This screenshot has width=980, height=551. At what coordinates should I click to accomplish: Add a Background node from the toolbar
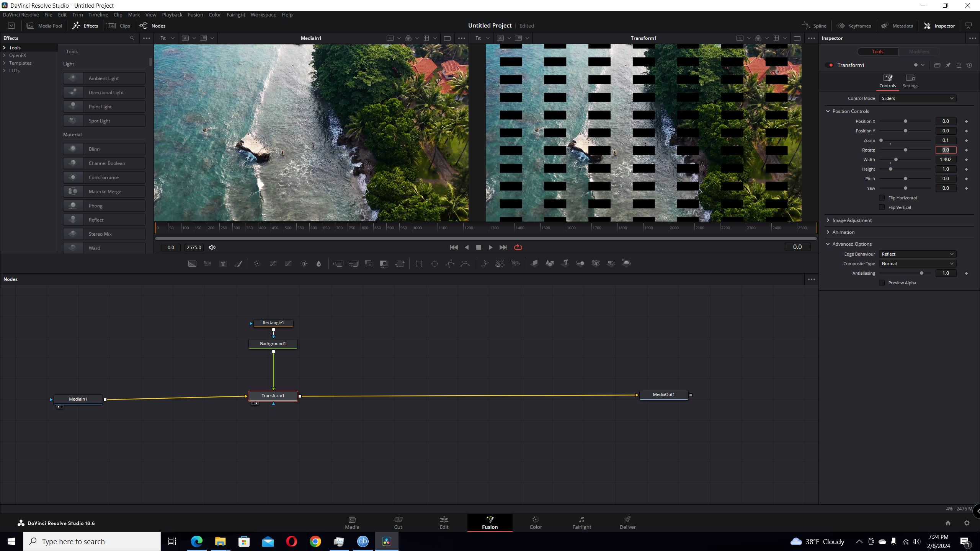pyautogui.click(x=192, y=264)
